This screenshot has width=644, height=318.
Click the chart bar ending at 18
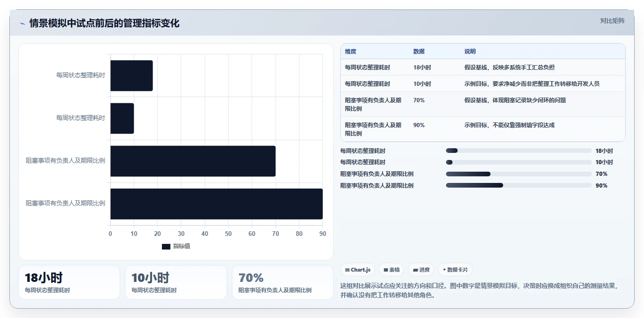131,76
